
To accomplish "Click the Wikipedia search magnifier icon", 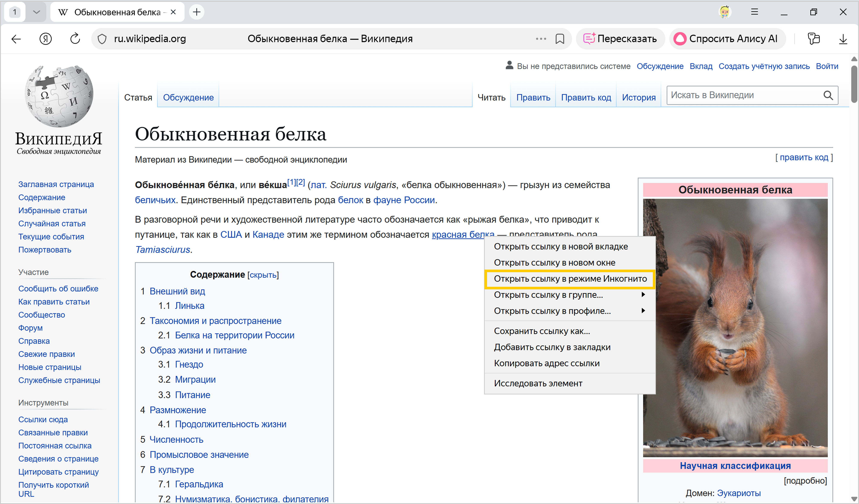I will point(828,95).
